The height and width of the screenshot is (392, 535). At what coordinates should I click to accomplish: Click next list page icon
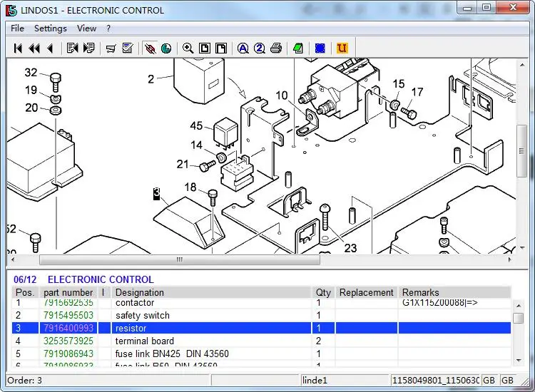pyautogui.click(x=88, y=48)
